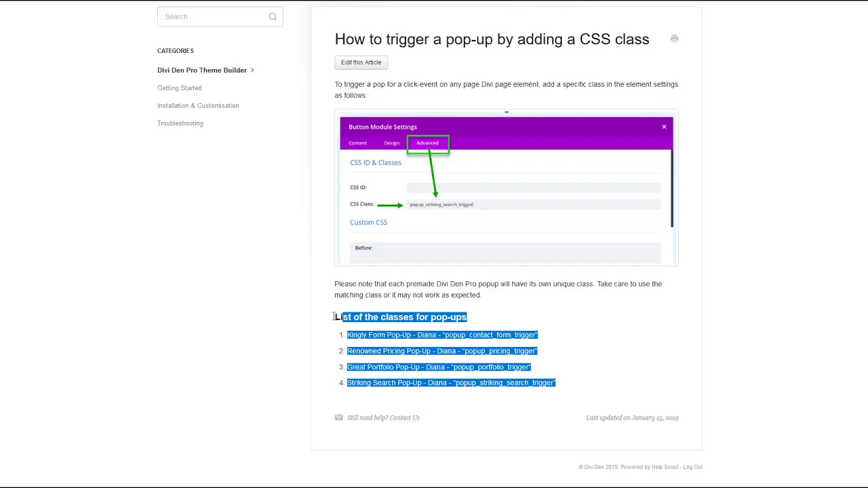Click the Striking Search Pop-Up list item
Viewport: 868px width, 488px height.
(451, 383)
